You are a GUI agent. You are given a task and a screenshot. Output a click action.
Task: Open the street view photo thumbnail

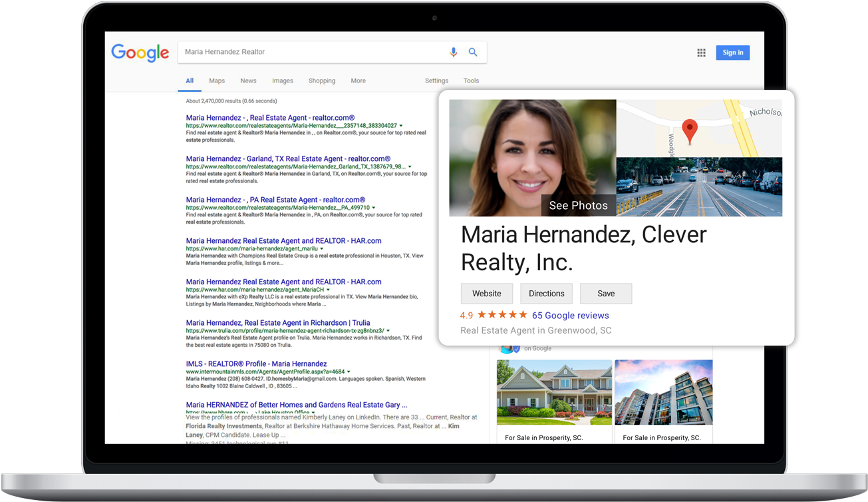click(x=699, y=187)
